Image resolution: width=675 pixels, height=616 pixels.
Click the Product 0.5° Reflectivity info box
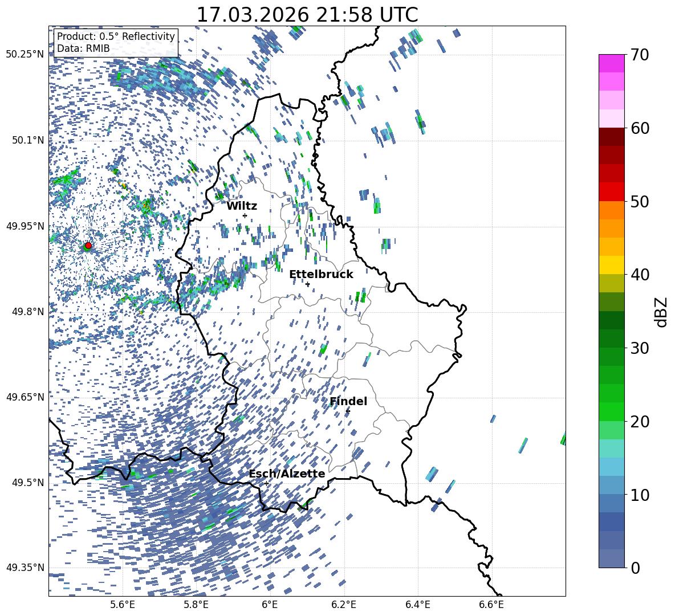point(116,42)
